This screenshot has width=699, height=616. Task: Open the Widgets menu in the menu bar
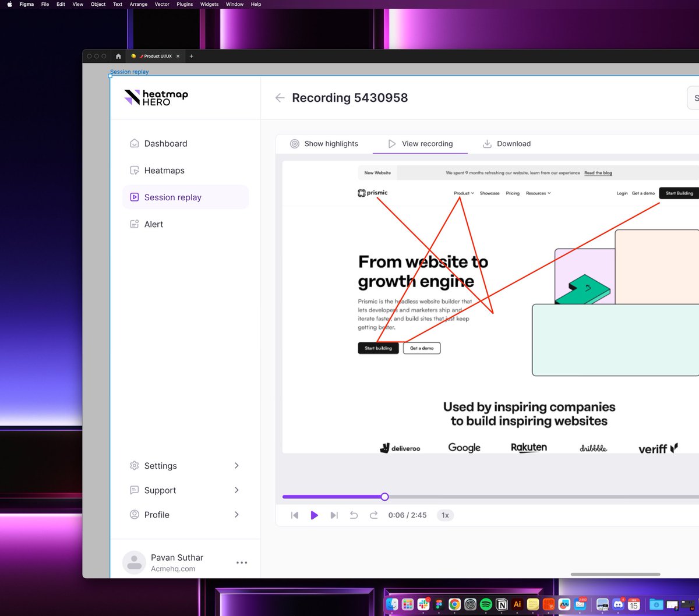[x=209, y=4]
